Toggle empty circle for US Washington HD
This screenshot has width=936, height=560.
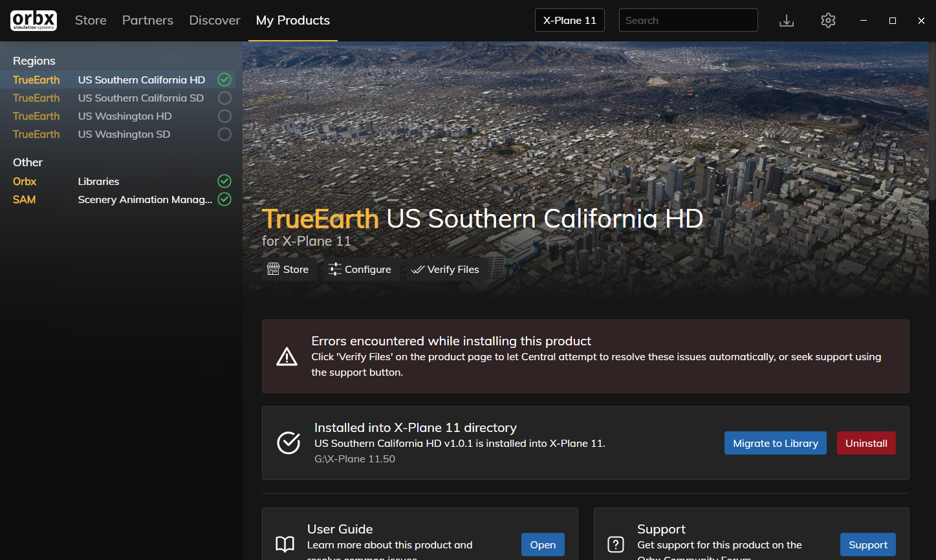tap(224, 116)
